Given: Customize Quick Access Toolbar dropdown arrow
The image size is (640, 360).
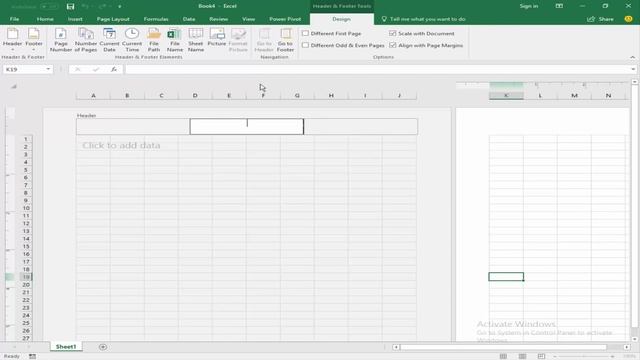Looking at the screenshot, I should click(120, 7).
